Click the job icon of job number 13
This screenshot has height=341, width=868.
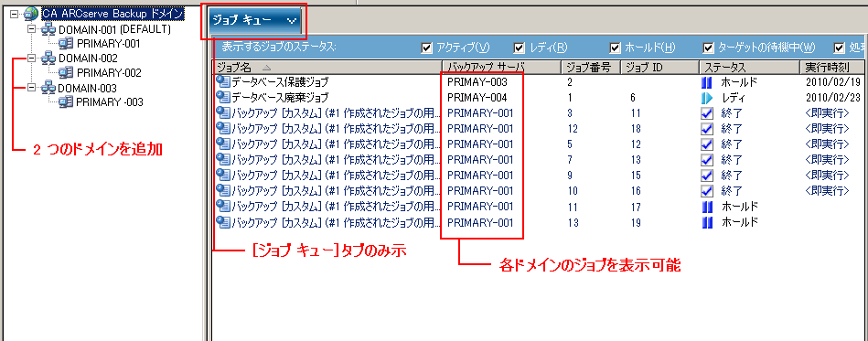pos(223,222)
